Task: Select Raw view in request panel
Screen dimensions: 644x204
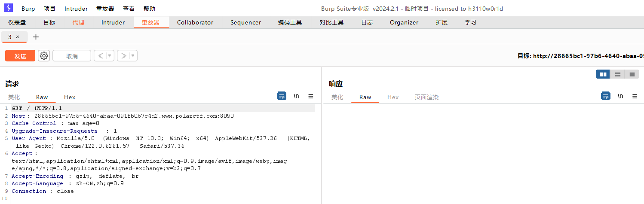Action: (42, 97)
